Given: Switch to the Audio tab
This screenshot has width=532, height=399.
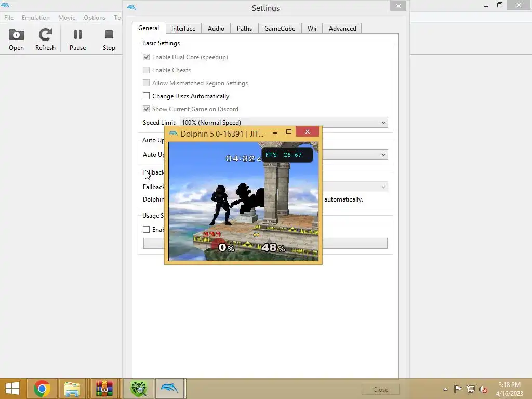Looking at the screenshot, I should [x=216, y=29].
